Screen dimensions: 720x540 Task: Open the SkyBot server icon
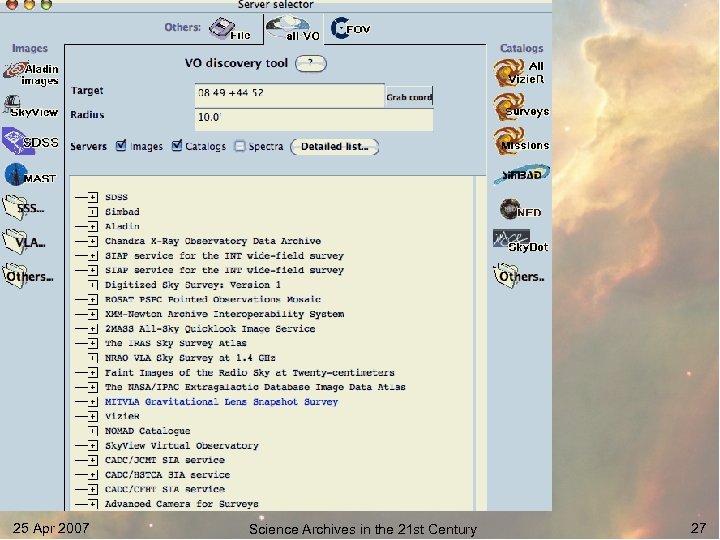(x=521, y=242)
